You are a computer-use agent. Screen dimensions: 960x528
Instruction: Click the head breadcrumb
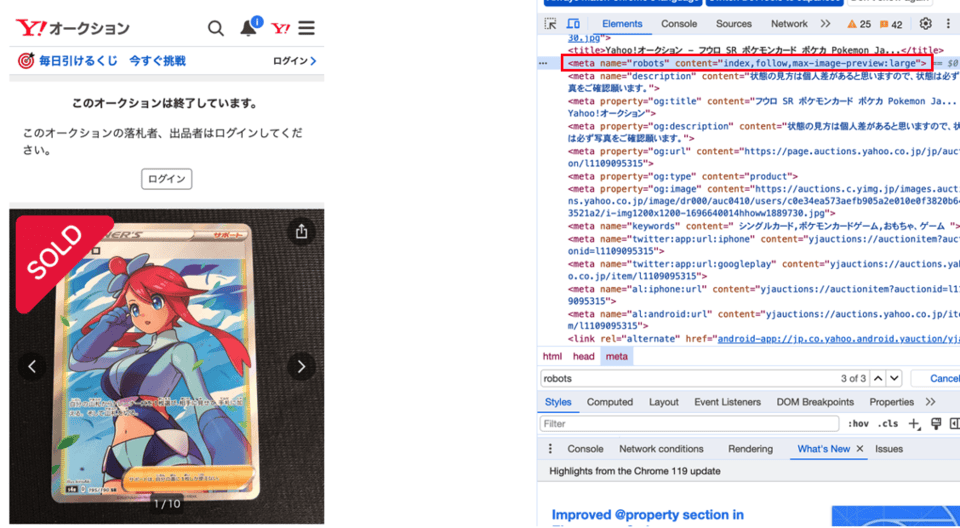583,356
